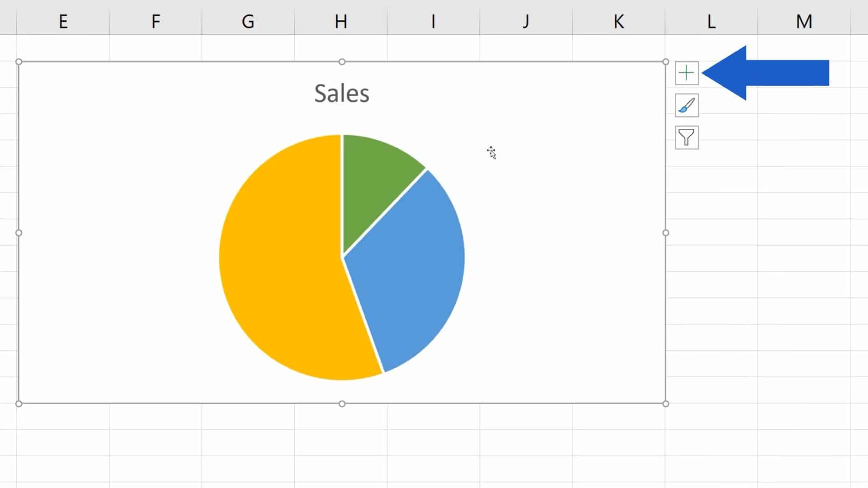
Task: Click the chart's top-middle resize handle
Action: click(x=342, y=61)
